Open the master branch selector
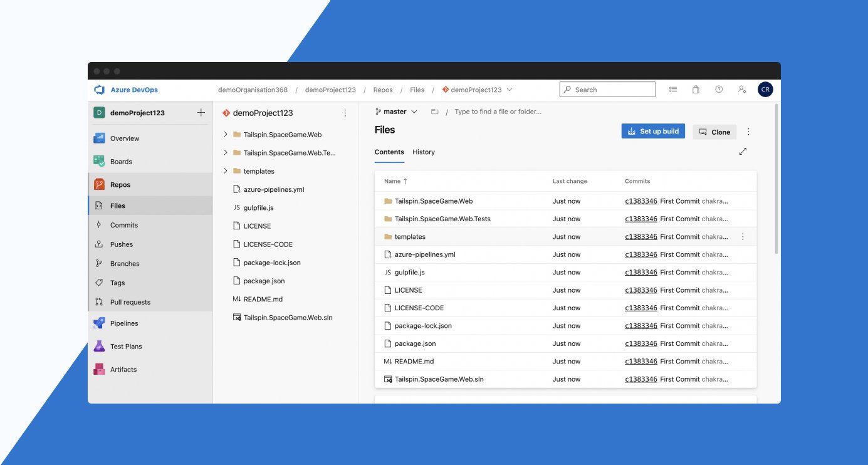 pyautogui.click(x=395, y=111)
